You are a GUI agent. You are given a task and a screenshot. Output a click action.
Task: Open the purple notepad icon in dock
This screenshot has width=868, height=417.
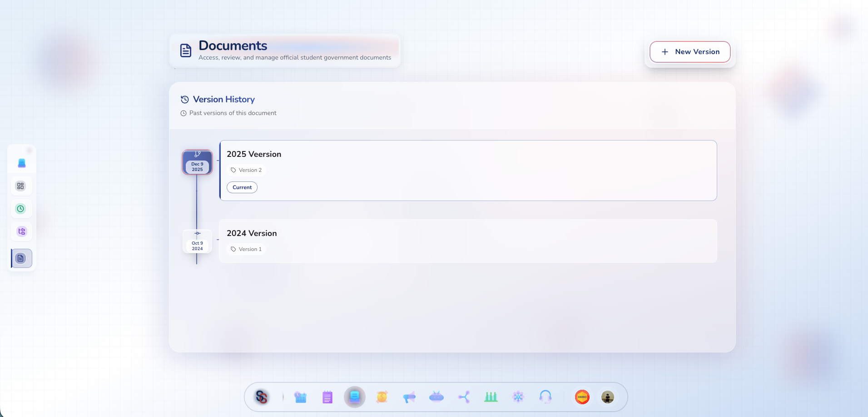[327, 397]
